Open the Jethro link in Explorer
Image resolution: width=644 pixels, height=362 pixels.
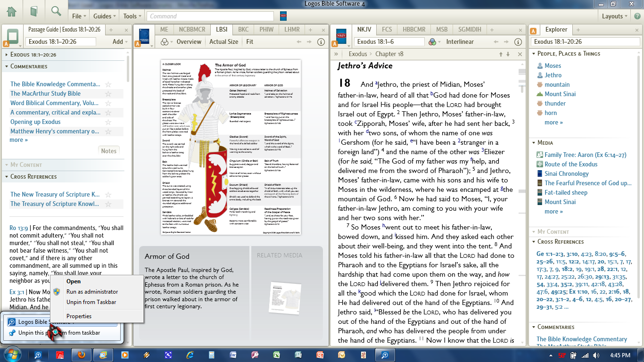(553, 75)
